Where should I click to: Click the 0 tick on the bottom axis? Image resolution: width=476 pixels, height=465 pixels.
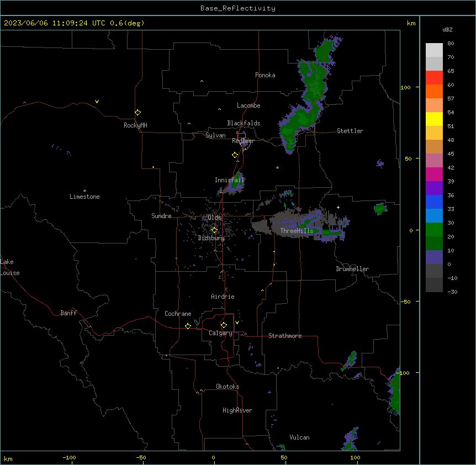coord(213,458)
